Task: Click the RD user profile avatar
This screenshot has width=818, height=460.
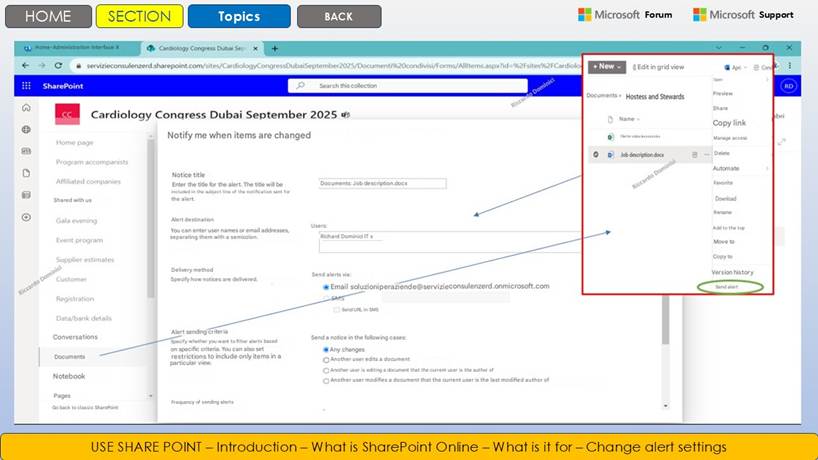Action: pyautogui.click(x=788, y=86)
